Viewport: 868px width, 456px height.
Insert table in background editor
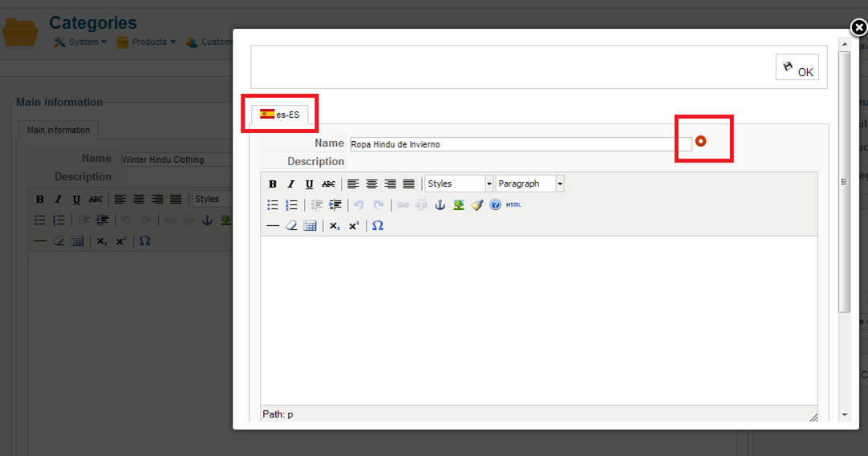coord(77,241)
